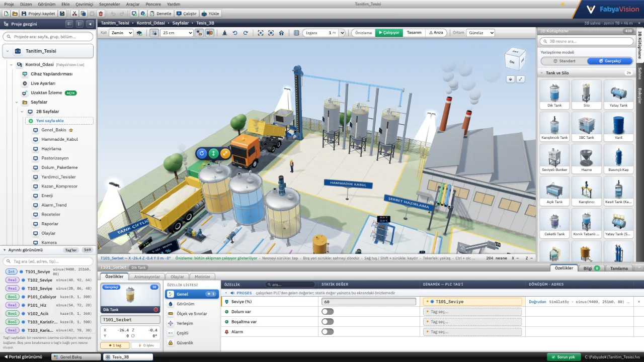This screenshot has width=644, height=362.
Task: Toggle the grid icon beside Izgara
Action: (x=296, y=33)
